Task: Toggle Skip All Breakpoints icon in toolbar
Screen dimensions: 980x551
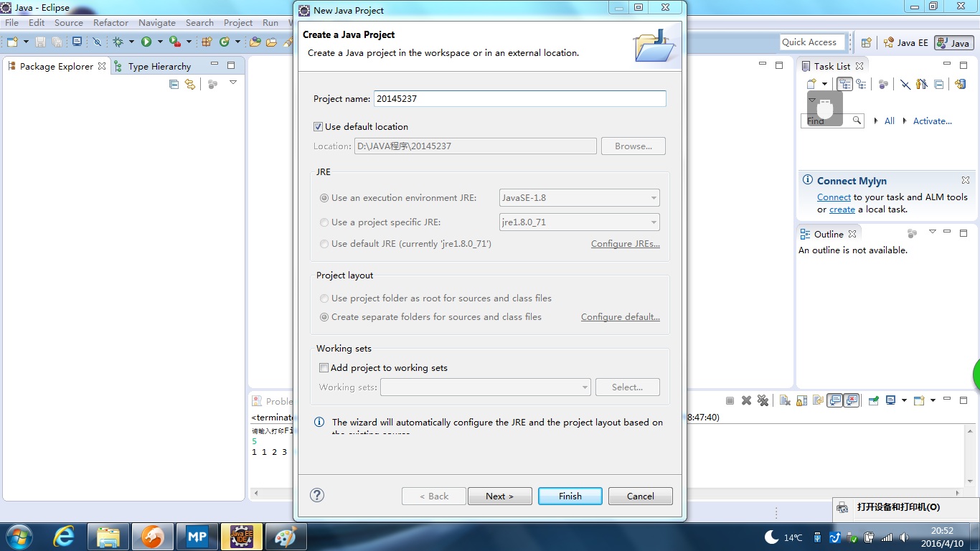Action: (x=97, y=42)
